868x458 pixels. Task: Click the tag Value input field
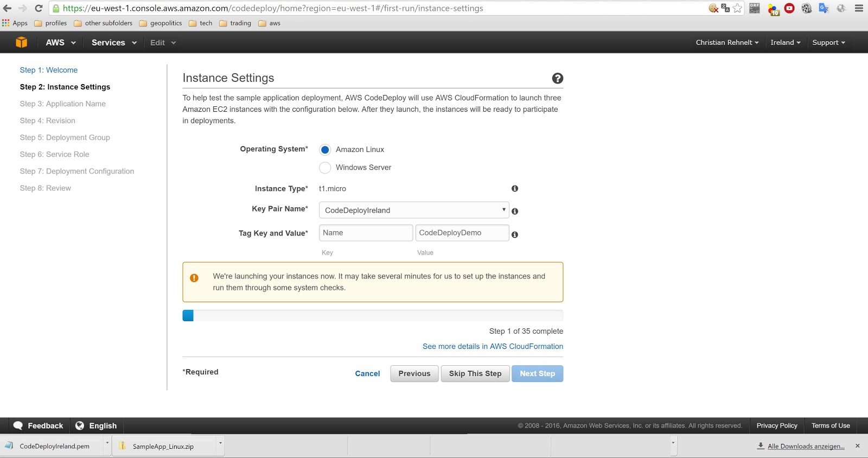point(462,233)
